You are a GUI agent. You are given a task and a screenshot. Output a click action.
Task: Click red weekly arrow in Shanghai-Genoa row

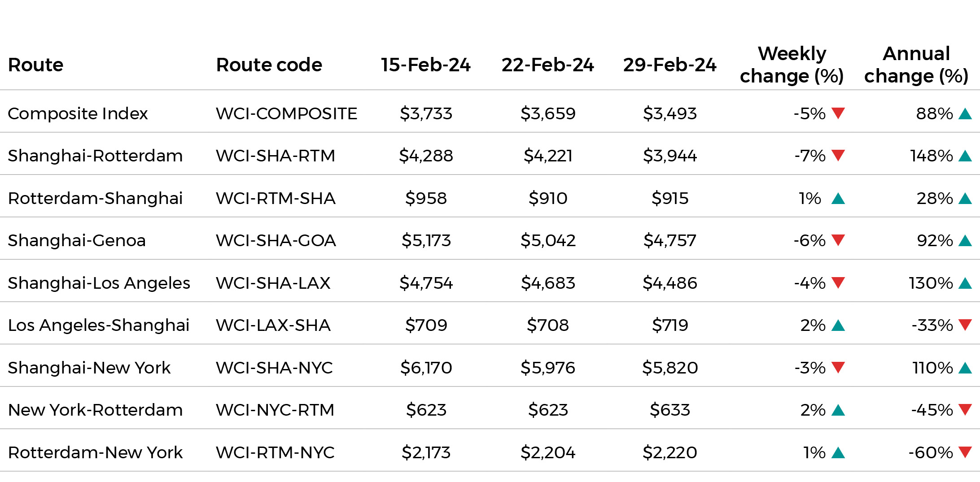click(838, 240)
